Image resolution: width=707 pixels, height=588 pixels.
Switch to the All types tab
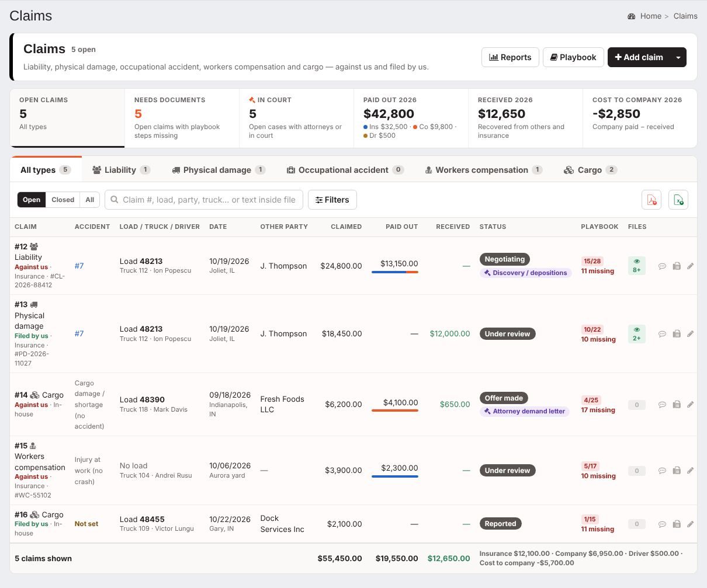point(46,170)
